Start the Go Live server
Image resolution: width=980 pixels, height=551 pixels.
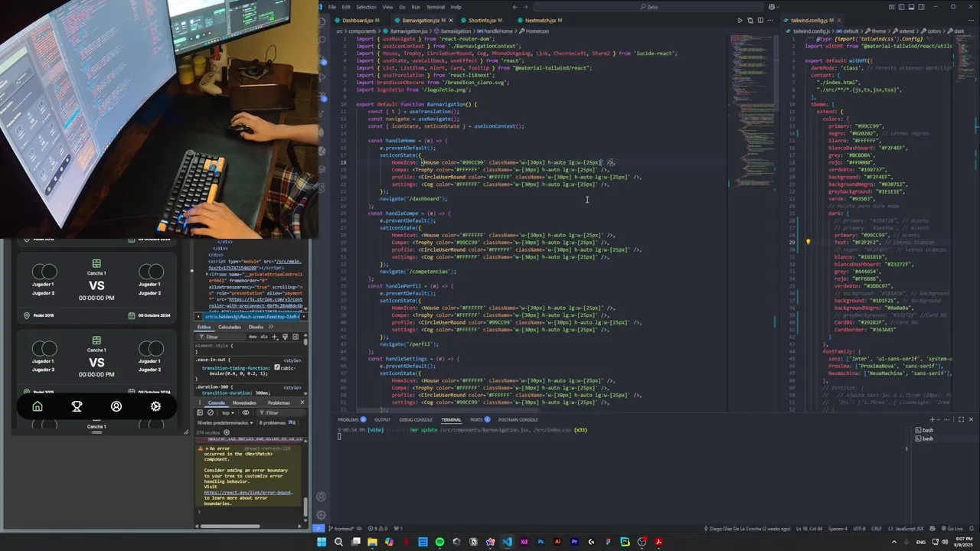pos(951,528)
